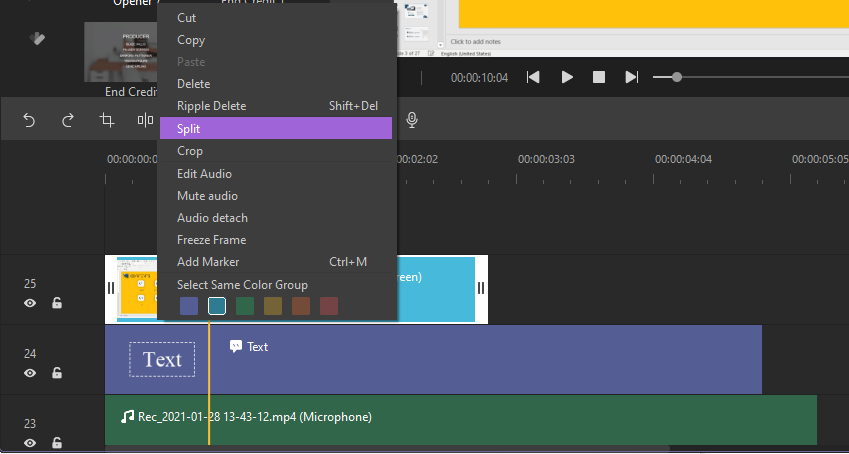Select Mute audio menu entry
This screenshot has width=849, height=454.
(276, 196)
